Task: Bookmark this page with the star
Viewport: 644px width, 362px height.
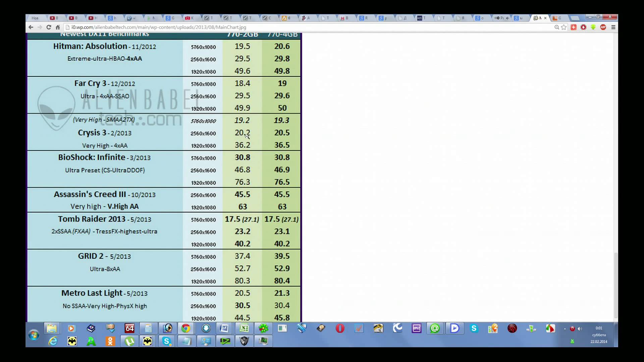Action: tap(564, 27)
